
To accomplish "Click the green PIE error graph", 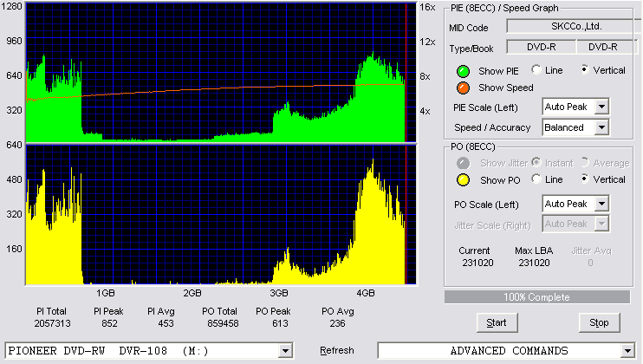I will [x=221, y=72].
